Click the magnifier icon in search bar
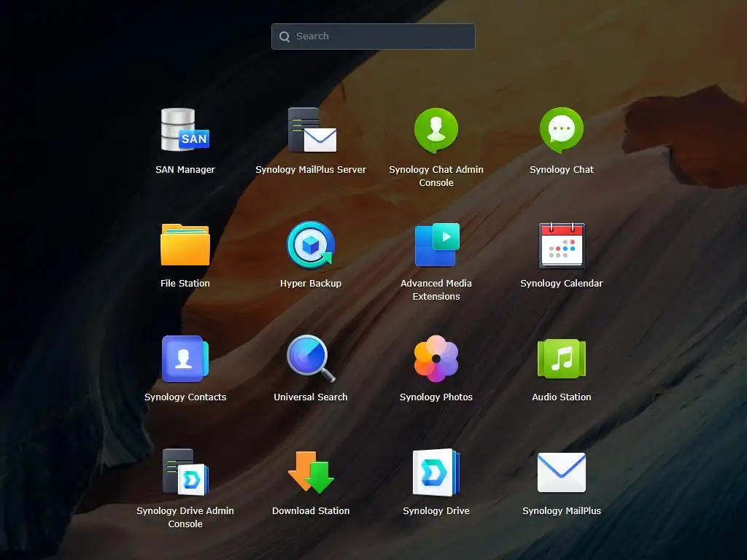Screen dimensions: 747x560 click(285, 36)
